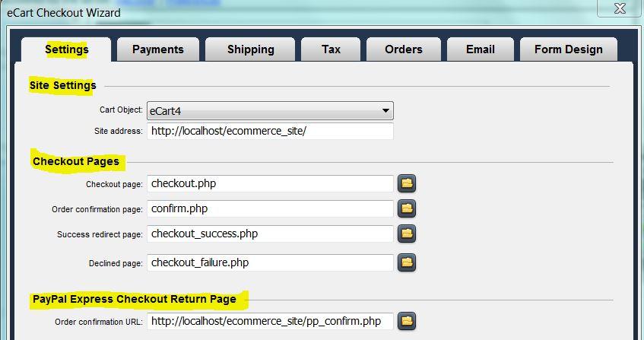Click the Order confirmation URL field
This screenshot has width=644, height=340.
(270, 321)
